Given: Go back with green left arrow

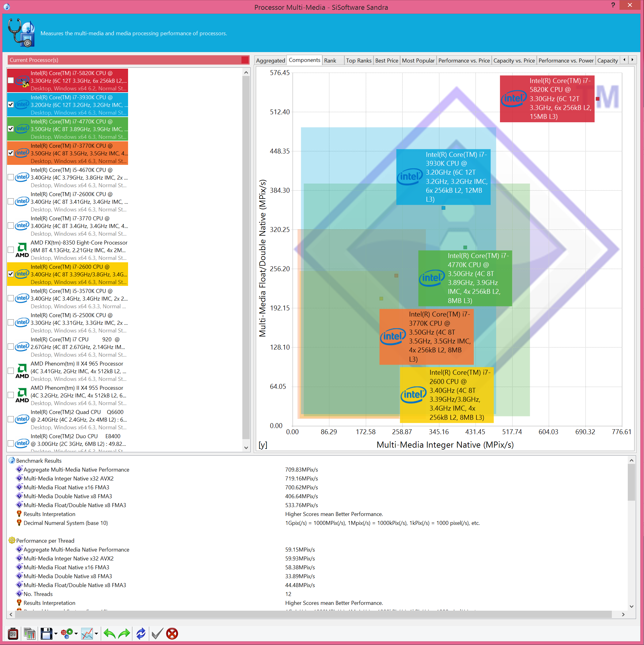Looking at the screenshot, I should (x=109, y=633).
